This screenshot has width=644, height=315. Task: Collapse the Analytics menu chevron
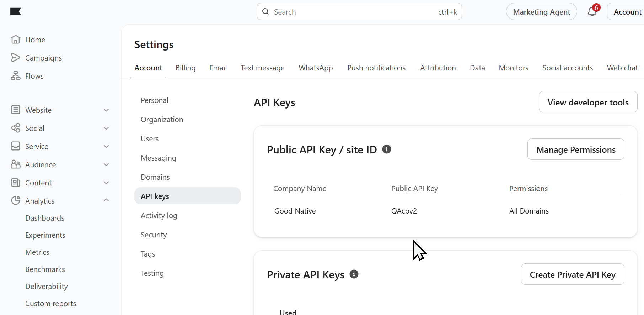[106, 200]
